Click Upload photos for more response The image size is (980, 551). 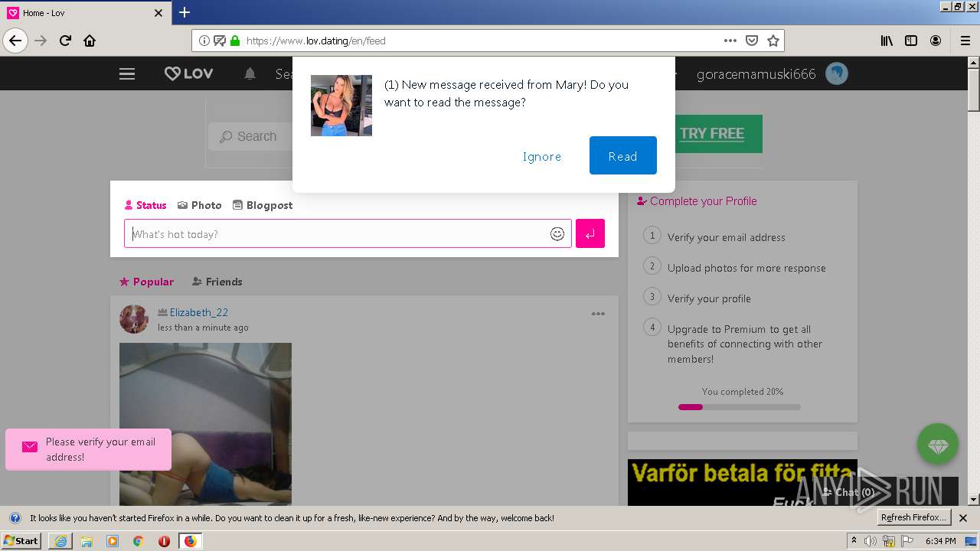[x=746, y=268]
